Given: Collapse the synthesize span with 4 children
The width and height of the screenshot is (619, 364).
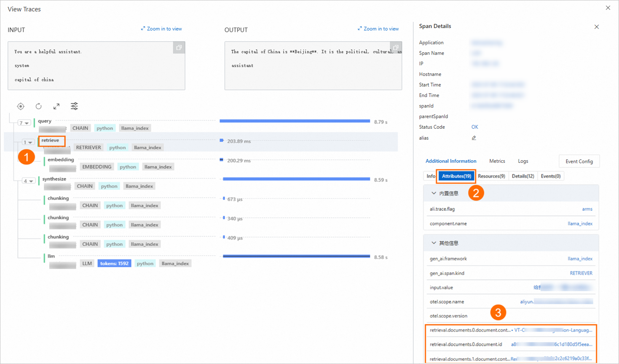Looking at the screenshot, I should (28, 181).
